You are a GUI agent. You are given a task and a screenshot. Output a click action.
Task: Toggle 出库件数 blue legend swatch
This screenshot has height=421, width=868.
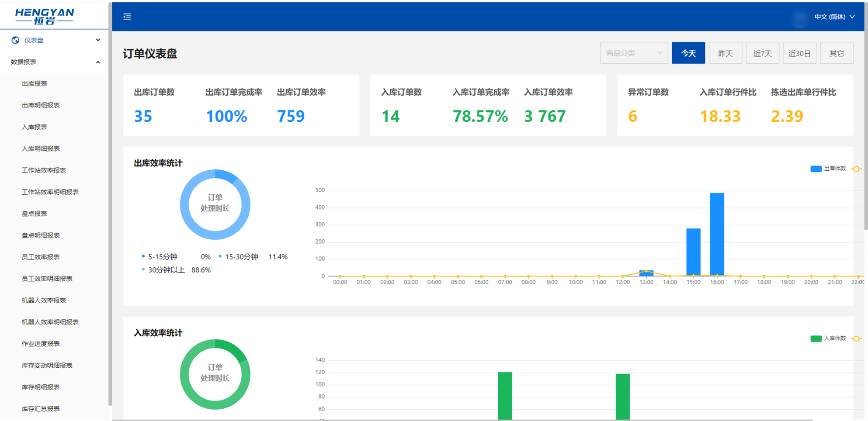816,169
